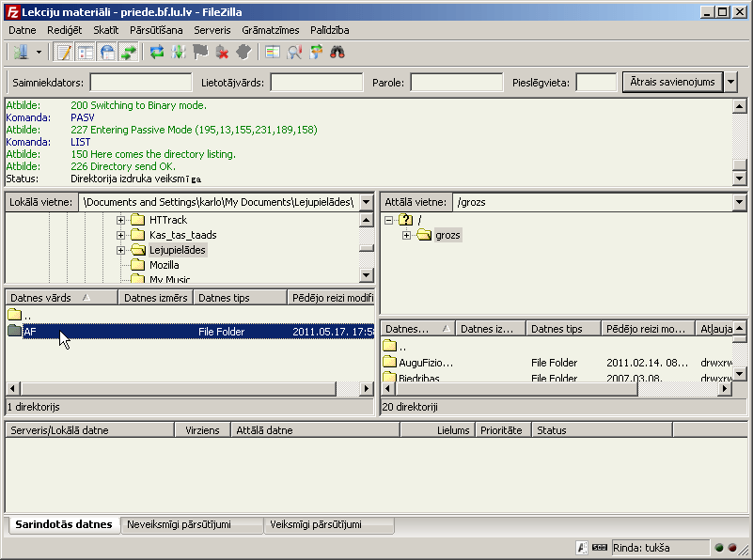Click the process queue toolbar icon

(179, 52)
